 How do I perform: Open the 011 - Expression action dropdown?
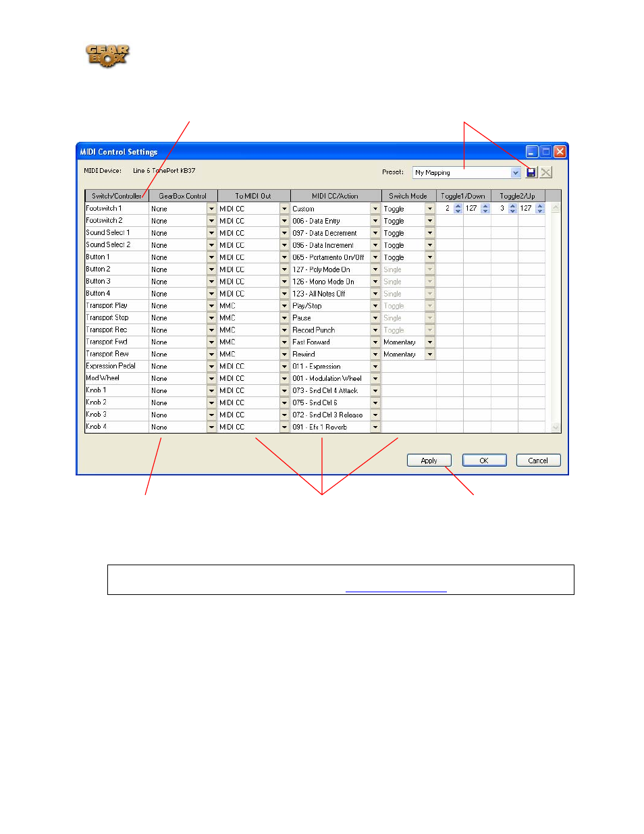(375, 367)
